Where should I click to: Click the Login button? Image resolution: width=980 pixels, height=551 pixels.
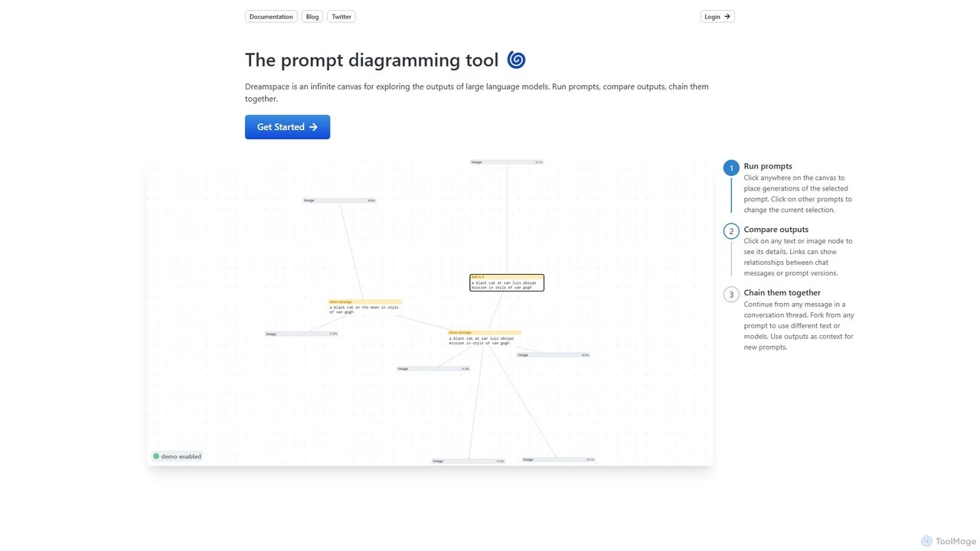point(717,16)
